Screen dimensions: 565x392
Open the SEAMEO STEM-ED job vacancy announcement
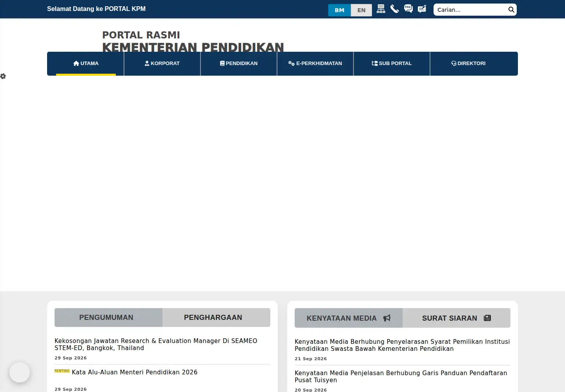pos(156,345)
